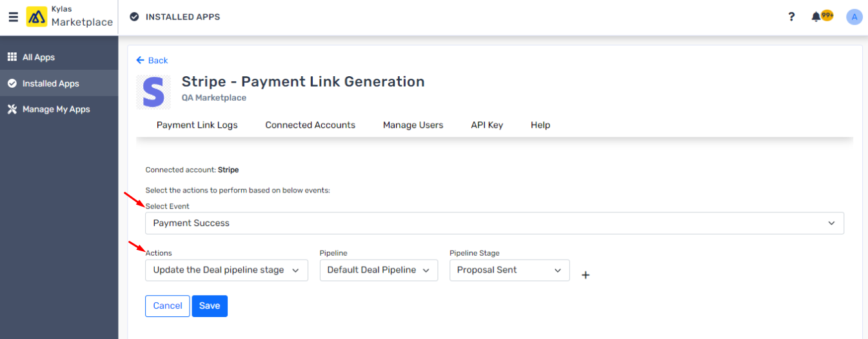868x339 pixels.
Task: Click the Save button
Action: point(210,306)
